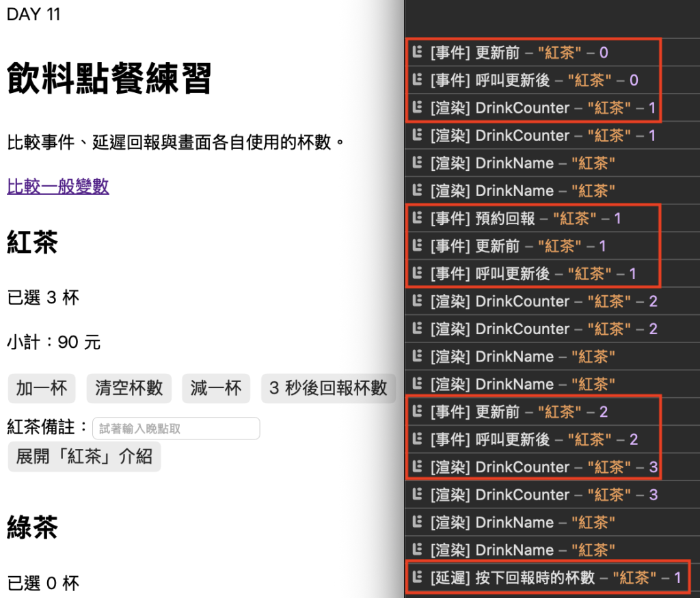
Task: Select the '[事件] 預約回報 – "紅茶" – 1' log text
Action: coord(526,218)
